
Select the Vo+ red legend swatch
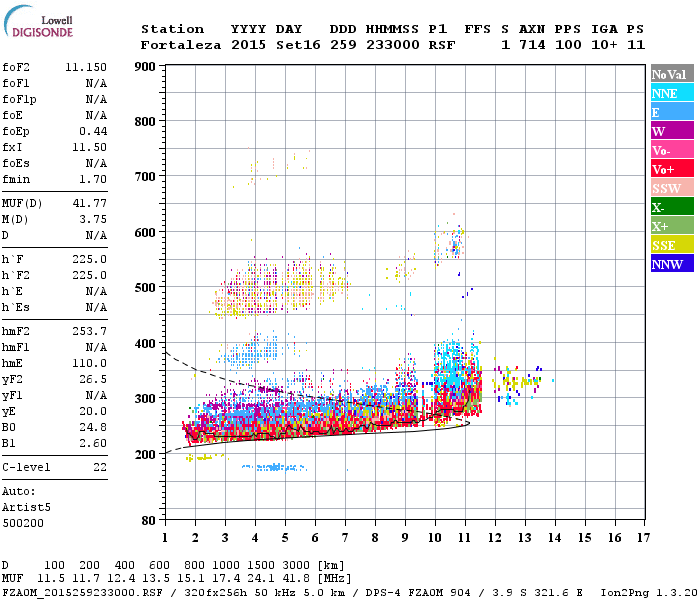click(x=672, y=169)
